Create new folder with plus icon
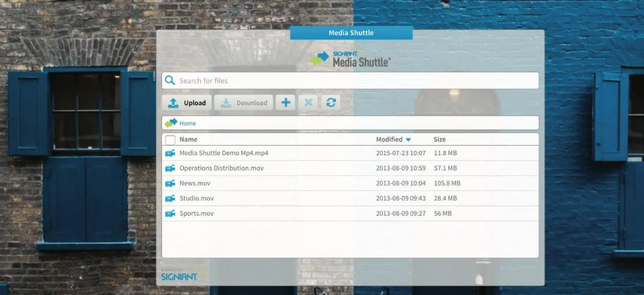This screenshot has width=644, height=295. pyautogui.click(x=286, y=103)
